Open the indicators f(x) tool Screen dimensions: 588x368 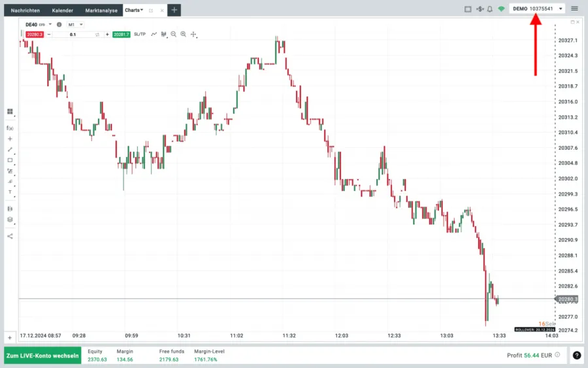(x=10, y=128)
